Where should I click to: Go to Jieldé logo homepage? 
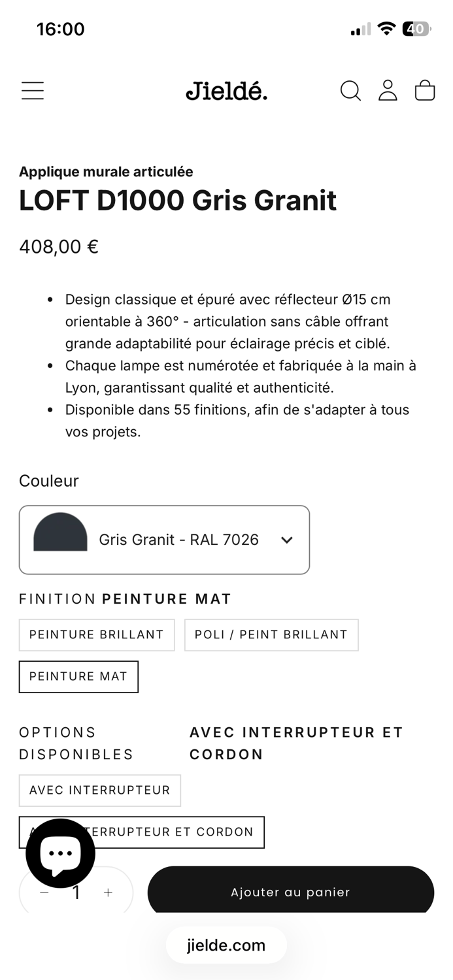point(226,91)
